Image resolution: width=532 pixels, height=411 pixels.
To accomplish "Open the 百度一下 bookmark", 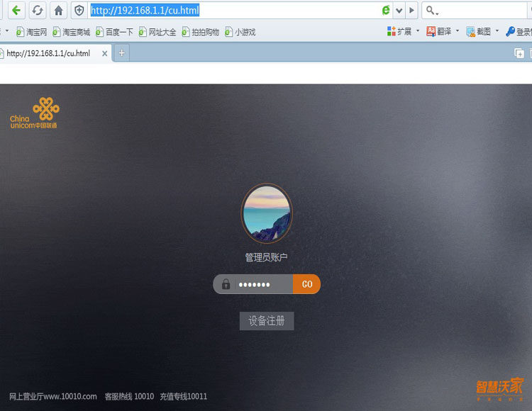I will tap(114, 32).
